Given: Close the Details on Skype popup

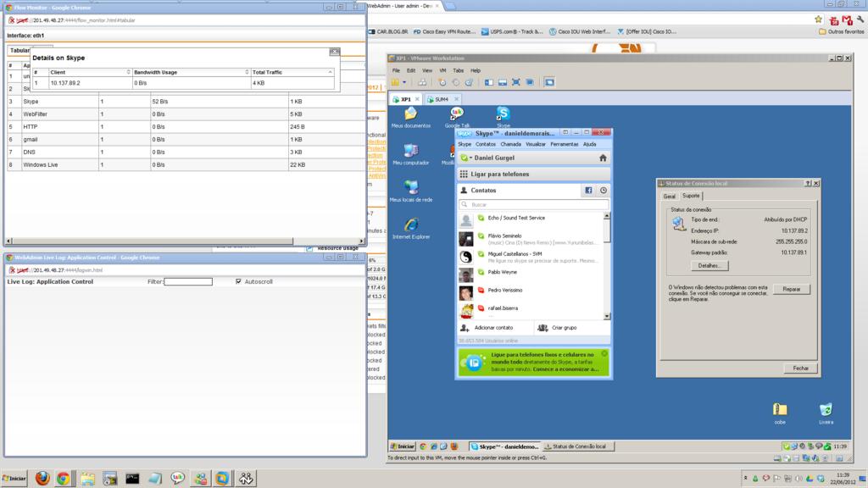Looking at the screenshot, I should (x=334, y=52).
